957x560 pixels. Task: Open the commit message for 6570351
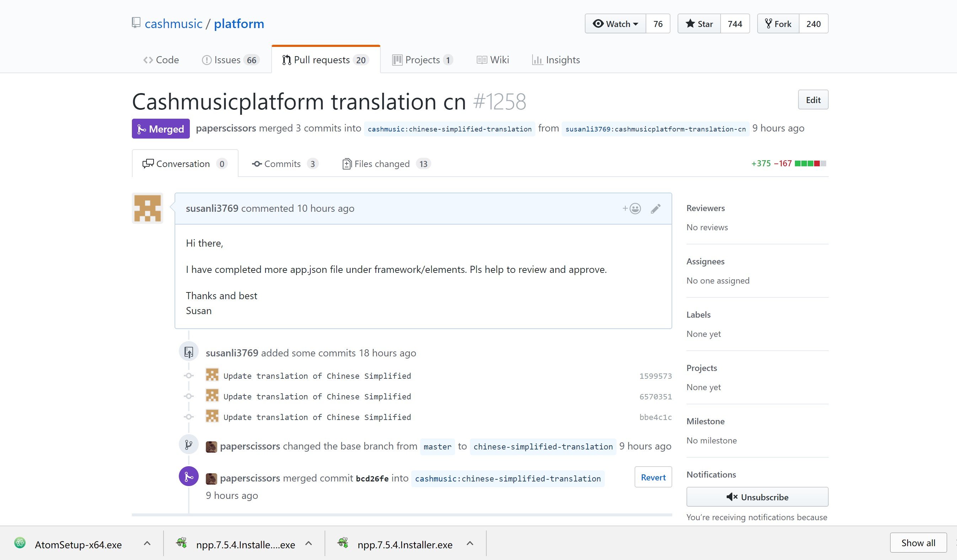tap(317, 396)
